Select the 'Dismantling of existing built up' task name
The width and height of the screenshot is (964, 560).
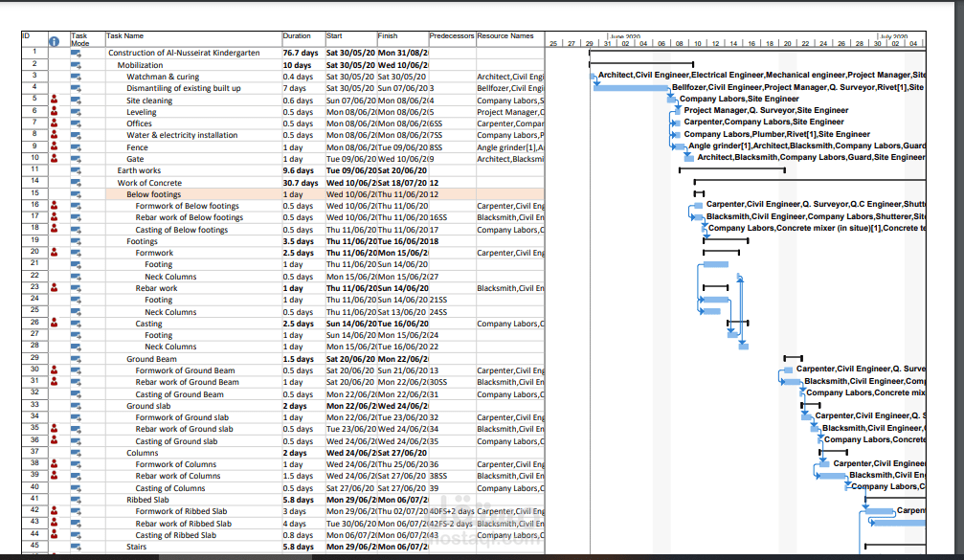click(x=183, y=88)
